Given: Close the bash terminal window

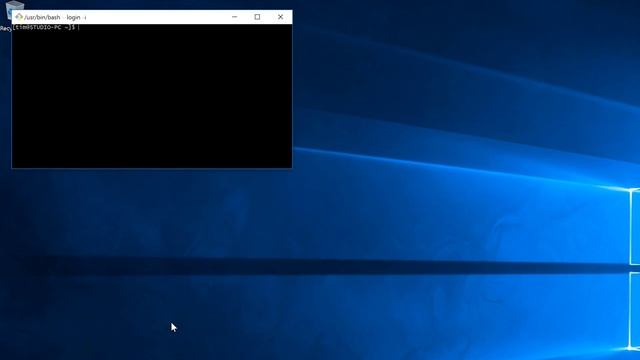Looking at the screenshot, I should click(280, 17).
